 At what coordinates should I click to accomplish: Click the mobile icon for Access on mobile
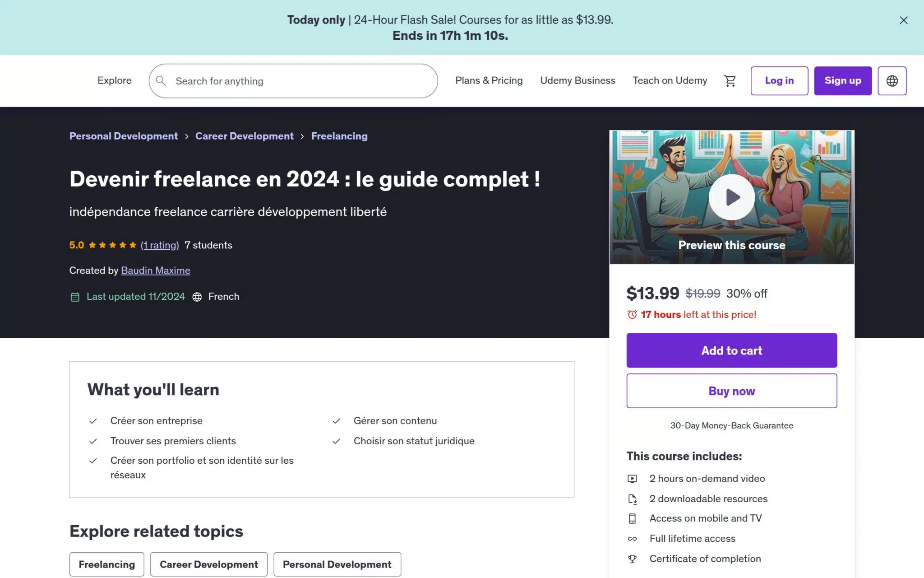tap(633, 518)
